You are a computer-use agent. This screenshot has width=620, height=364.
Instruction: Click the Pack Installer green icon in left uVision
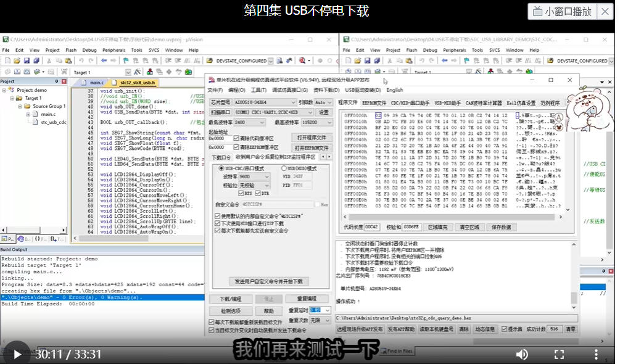tap(189, 72)
